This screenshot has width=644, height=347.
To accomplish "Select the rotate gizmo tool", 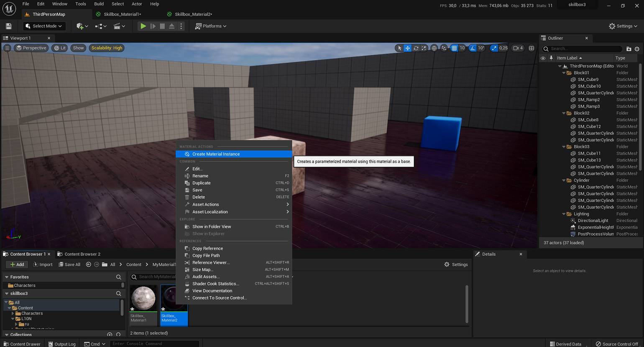I will pyautogui.click(x=416, y=48).
